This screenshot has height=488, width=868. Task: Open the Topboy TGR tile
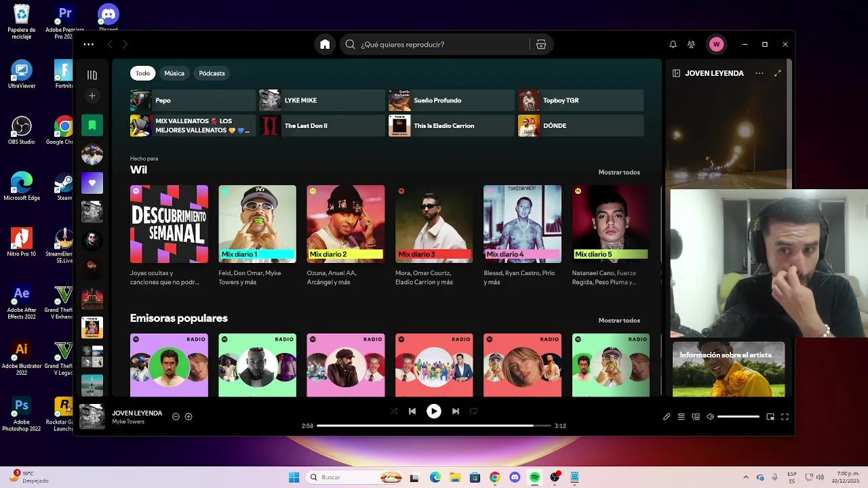point(581,100)
